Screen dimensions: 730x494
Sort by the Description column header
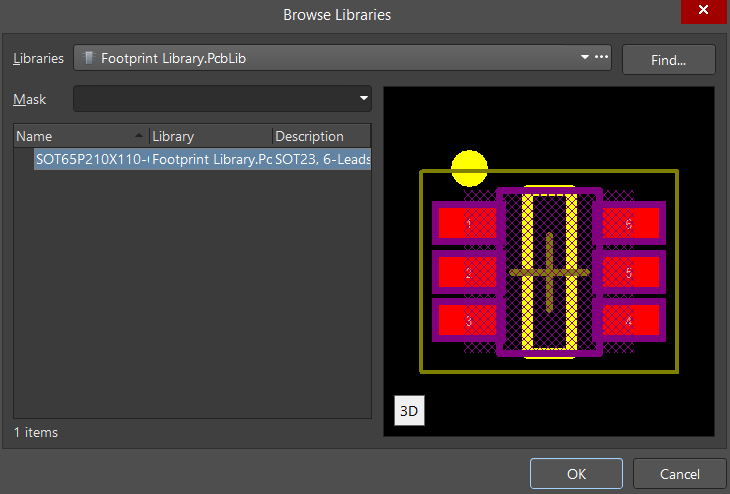322,136
